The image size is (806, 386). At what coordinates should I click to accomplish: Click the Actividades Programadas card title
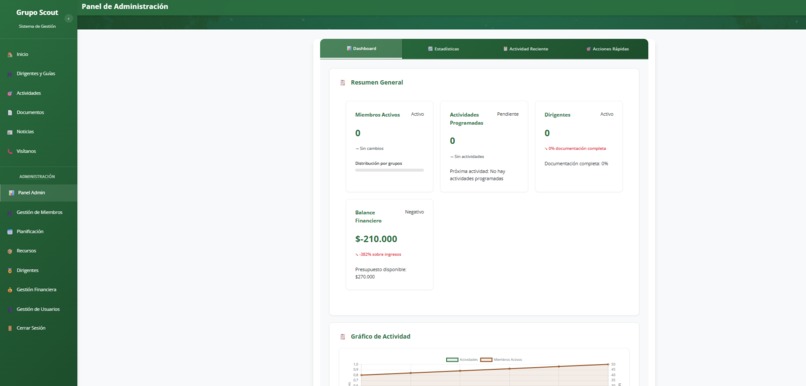(466, 119)
